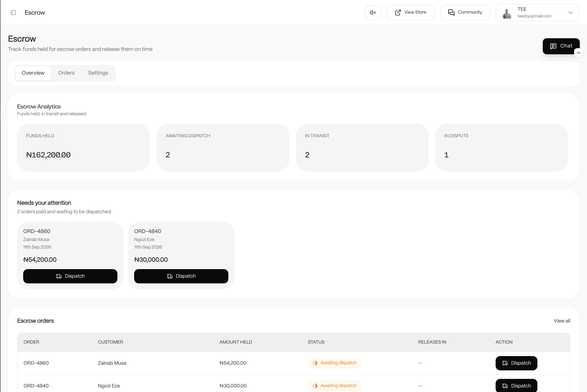Click Awaiting dispatch badge for Zainab Musa
587x392 pixels.
click(335, 363)
